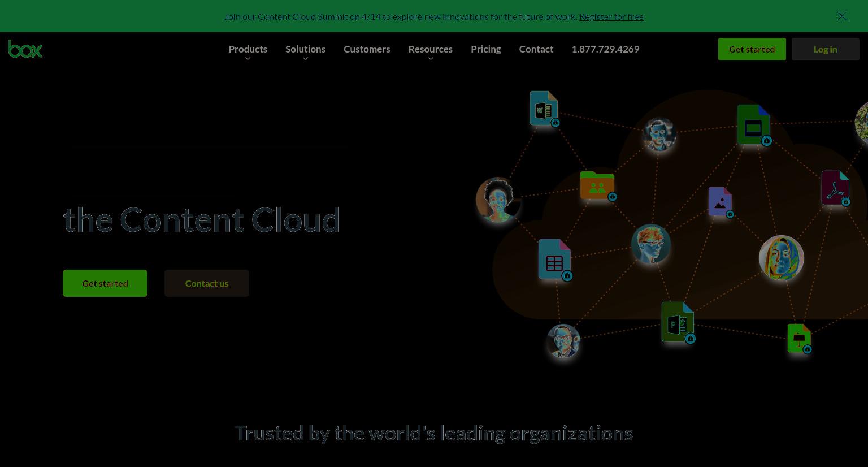Click the long-haired woman avatar

click(x=782, y=258)
